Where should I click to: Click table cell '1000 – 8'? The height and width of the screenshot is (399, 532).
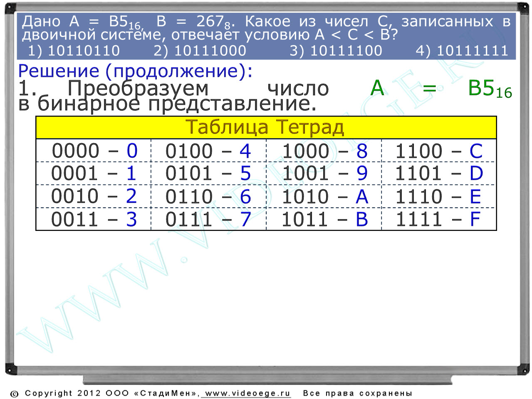(x=324, y=151)
